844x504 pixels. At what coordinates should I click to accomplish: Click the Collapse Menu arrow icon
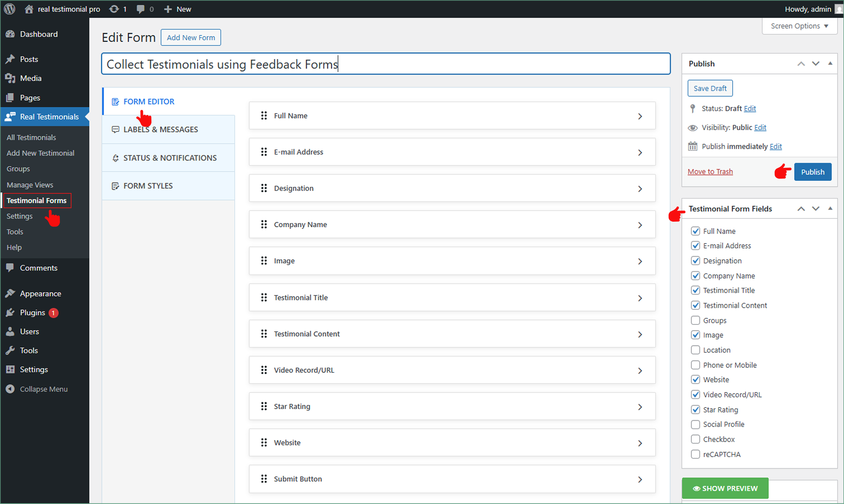[x=10, y=389]
